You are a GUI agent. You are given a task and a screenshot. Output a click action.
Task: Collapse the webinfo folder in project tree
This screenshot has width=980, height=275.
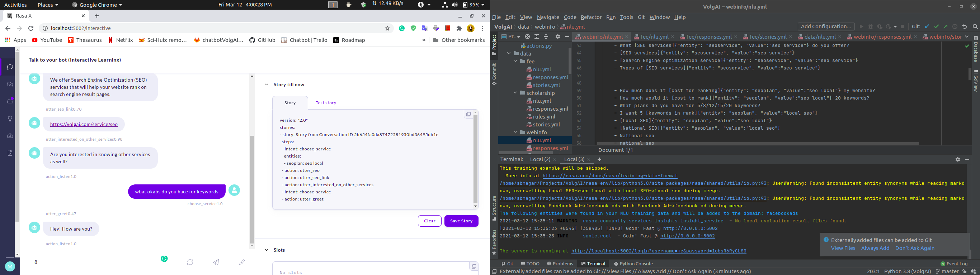(515, 132)
